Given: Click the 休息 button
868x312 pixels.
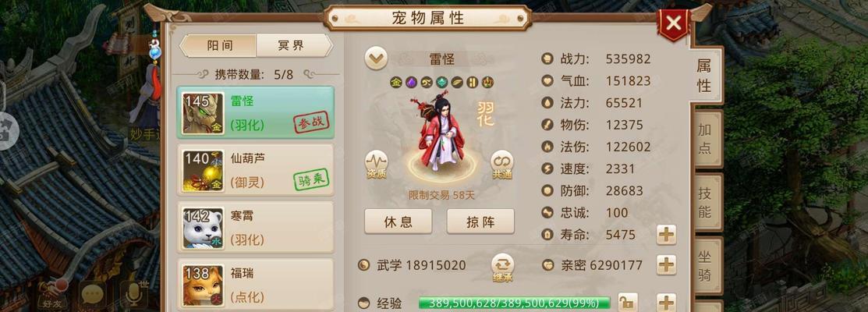Looking at the screenshot, I should 398,222.
